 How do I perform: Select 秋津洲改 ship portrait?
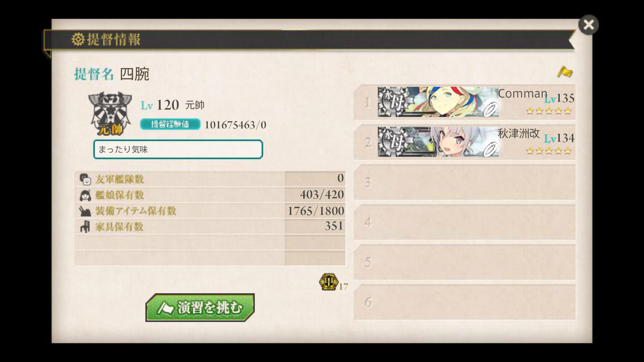(x=438, y=142)
